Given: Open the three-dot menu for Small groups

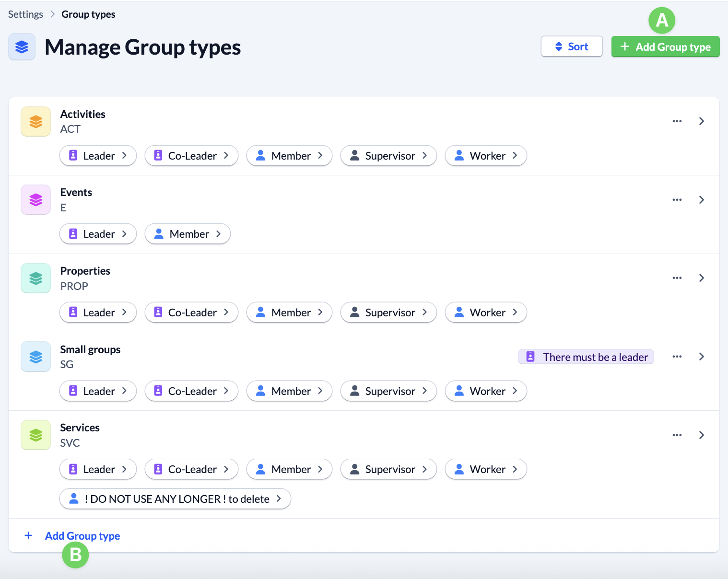Looking at the screenshot, I should [677, 357].
